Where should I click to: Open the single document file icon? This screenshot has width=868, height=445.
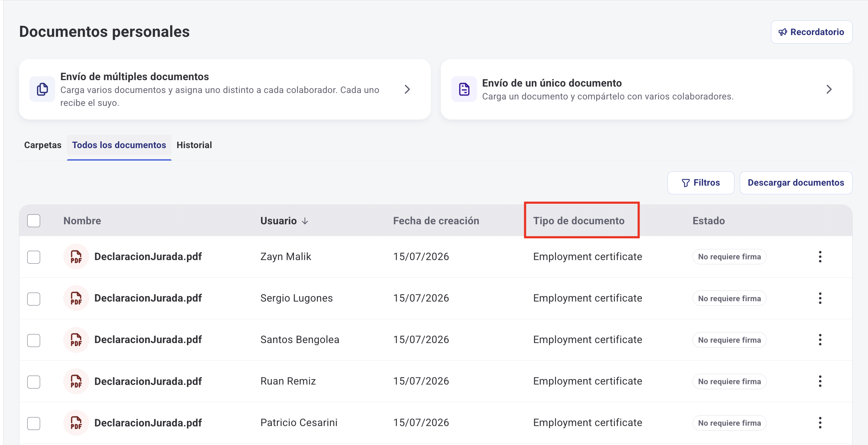[x=464, y=89]
